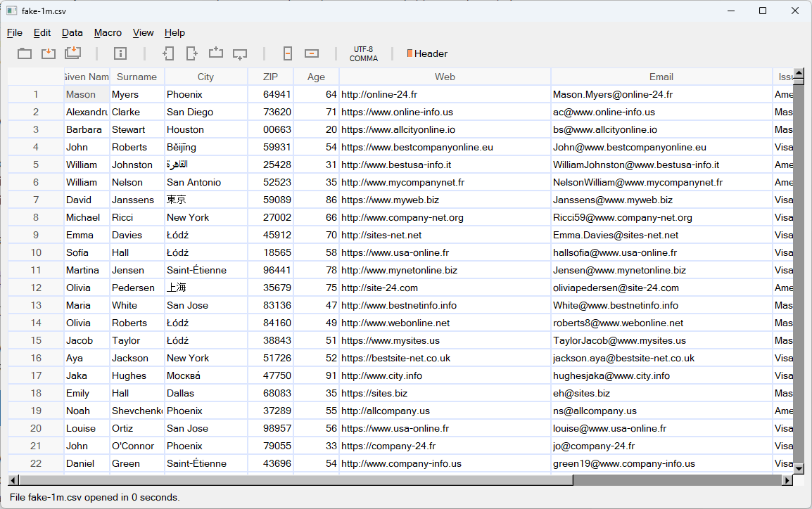
Task: Open the Data menu
Action: pyautogui.click(x=72, y=32)
